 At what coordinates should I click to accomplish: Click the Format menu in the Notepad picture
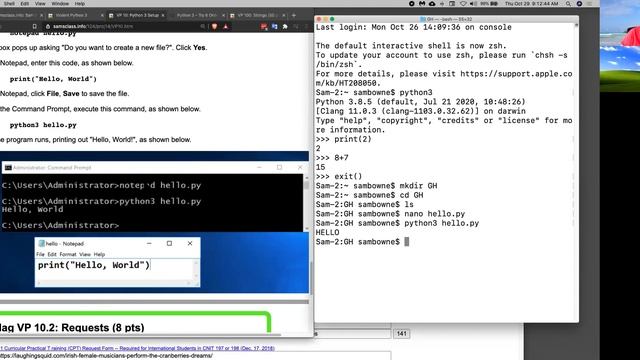tap(68, 254)
